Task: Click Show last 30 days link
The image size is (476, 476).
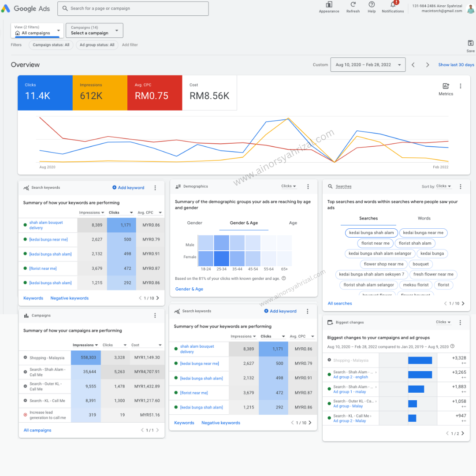Action: tap(456, 65)
